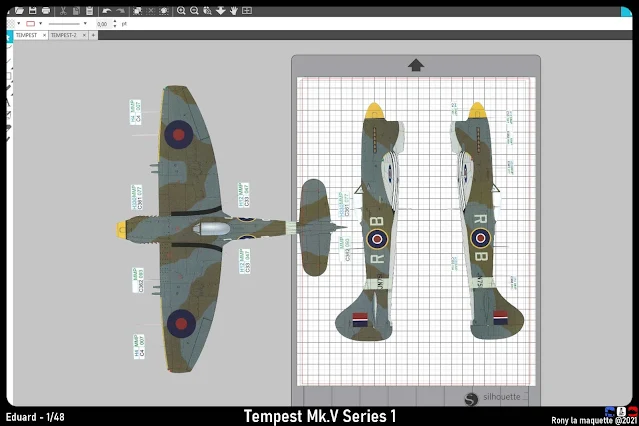Activate the Zoom to Selection tool
The image size is (639, 426).
(x=207, y=11)
